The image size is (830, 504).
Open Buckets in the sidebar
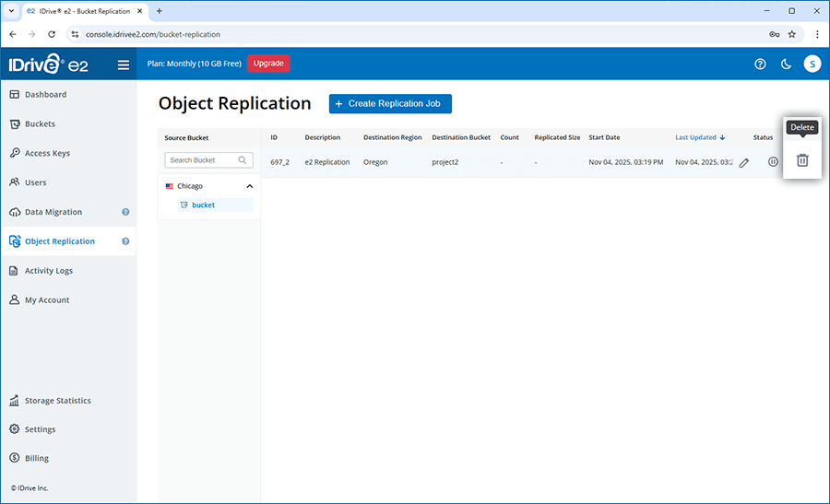click(x=40, y=123)
